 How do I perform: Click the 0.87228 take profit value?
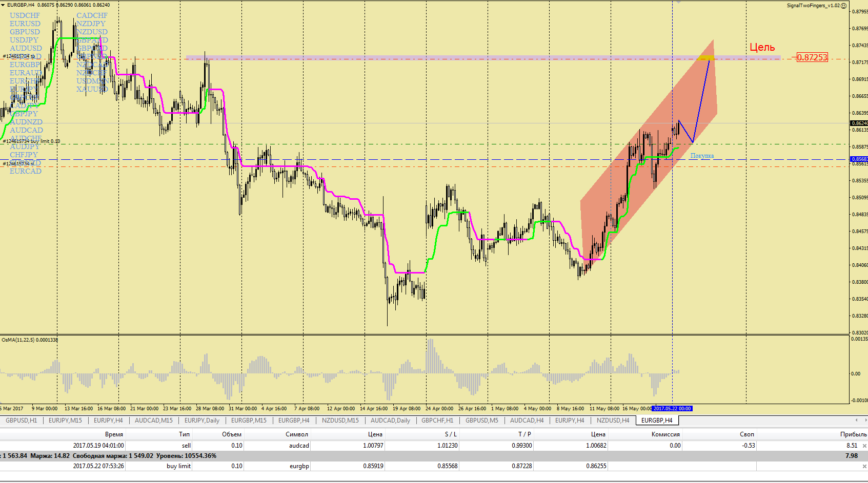pos(521,466)
